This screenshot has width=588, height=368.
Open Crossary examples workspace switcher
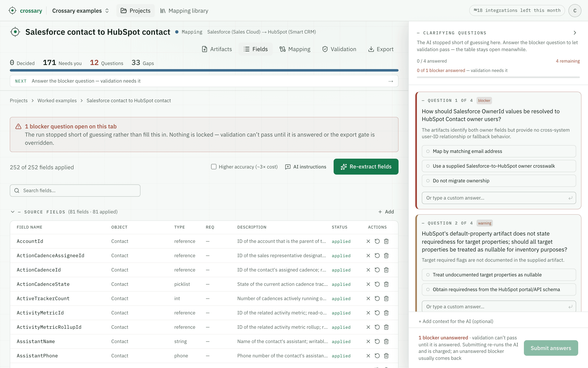coord(80,11)
